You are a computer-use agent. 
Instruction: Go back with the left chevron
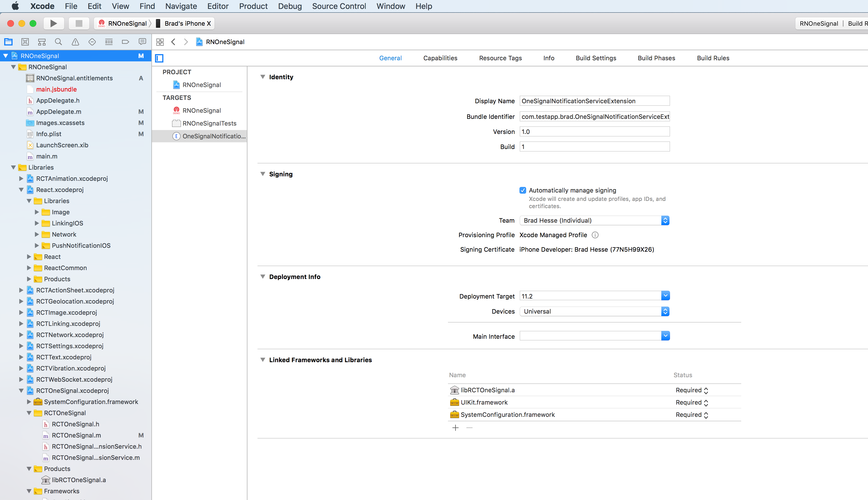(x=173, y=42)
